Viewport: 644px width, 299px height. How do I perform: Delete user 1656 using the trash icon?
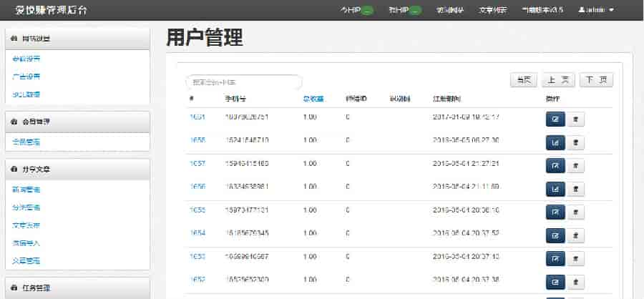576,189
